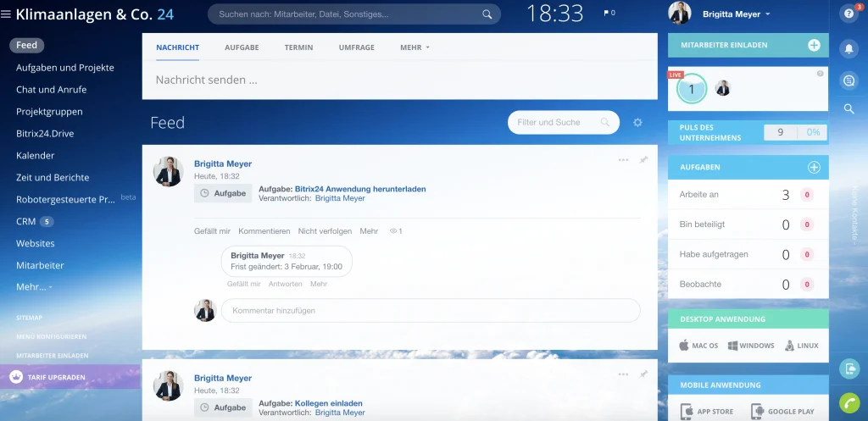Open the Habe aufgetragen task row
This screenshot has width=868, height=421.
748,254
